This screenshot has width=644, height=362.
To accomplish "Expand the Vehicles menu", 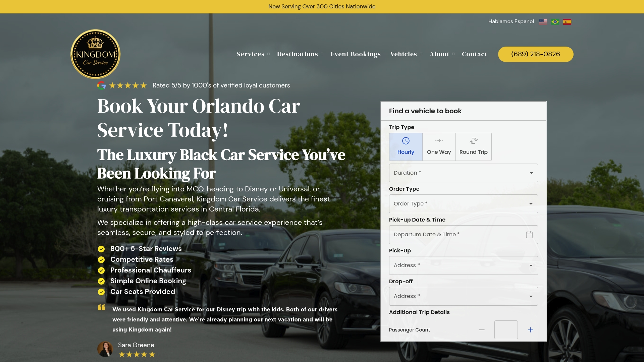I will (x=407, y=54).
